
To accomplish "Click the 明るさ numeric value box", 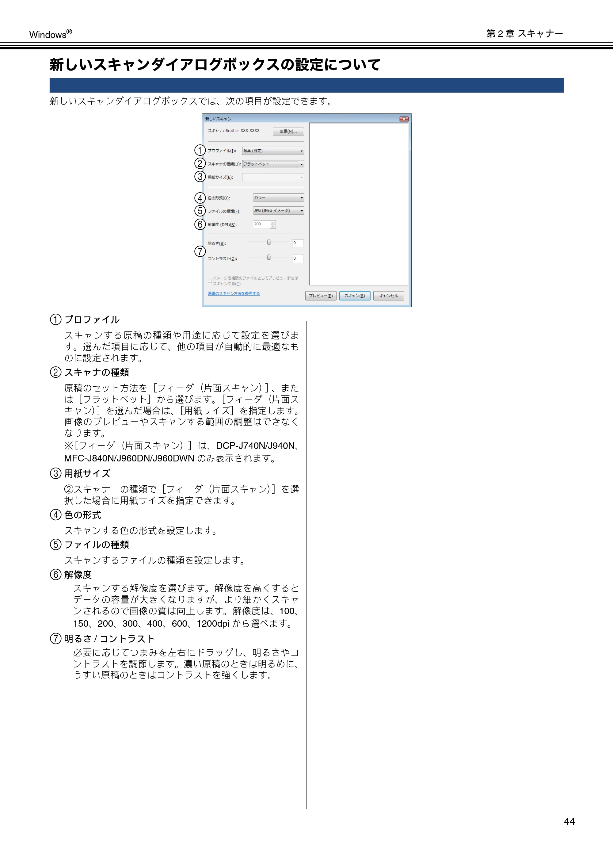I will point(298,243).
